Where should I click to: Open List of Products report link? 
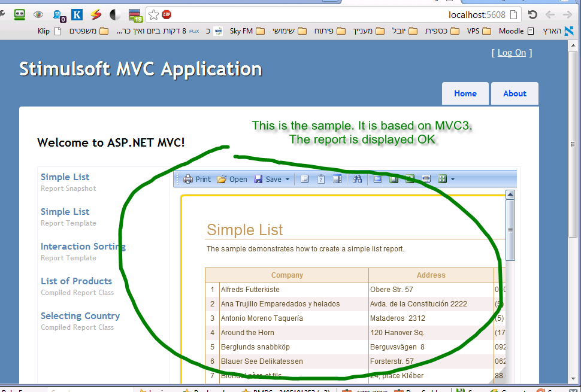click(x=76, y=281)
